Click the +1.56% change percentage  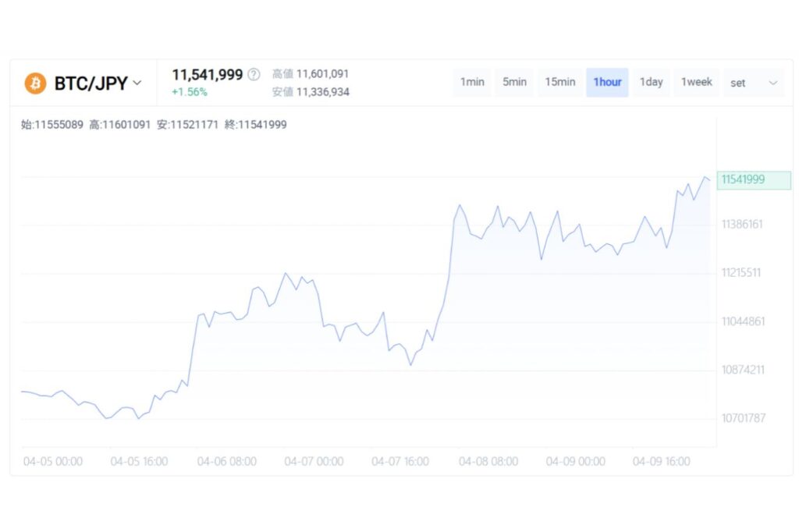tap(190, 92)
